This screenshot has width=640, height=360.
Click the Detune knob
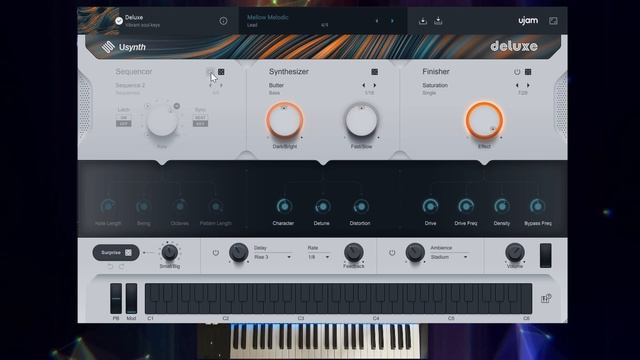322,207
